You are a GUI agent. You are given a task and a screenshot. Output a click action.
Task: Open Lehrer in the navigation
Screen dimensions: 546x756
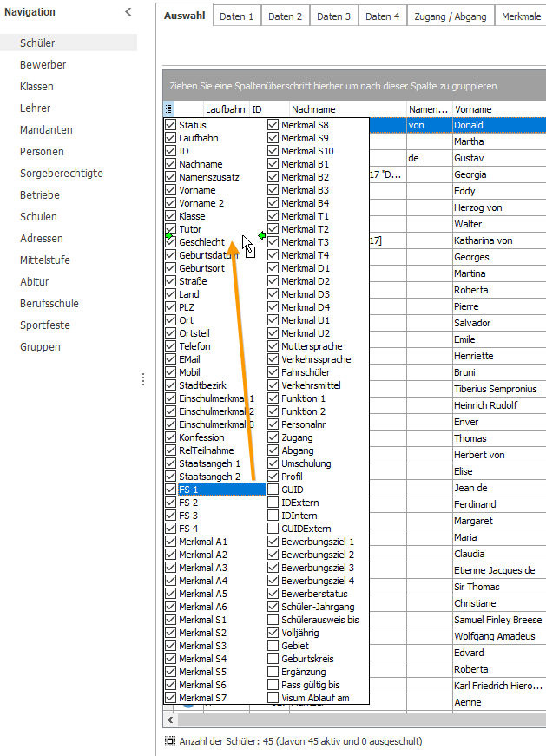point(36,108)
